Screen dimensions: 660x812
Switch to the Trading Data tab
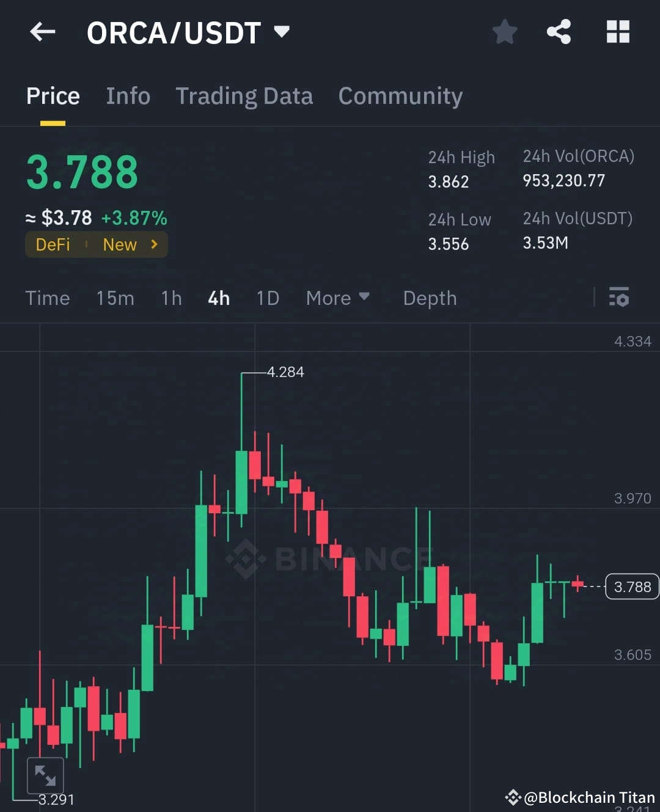tap(244, 97)
